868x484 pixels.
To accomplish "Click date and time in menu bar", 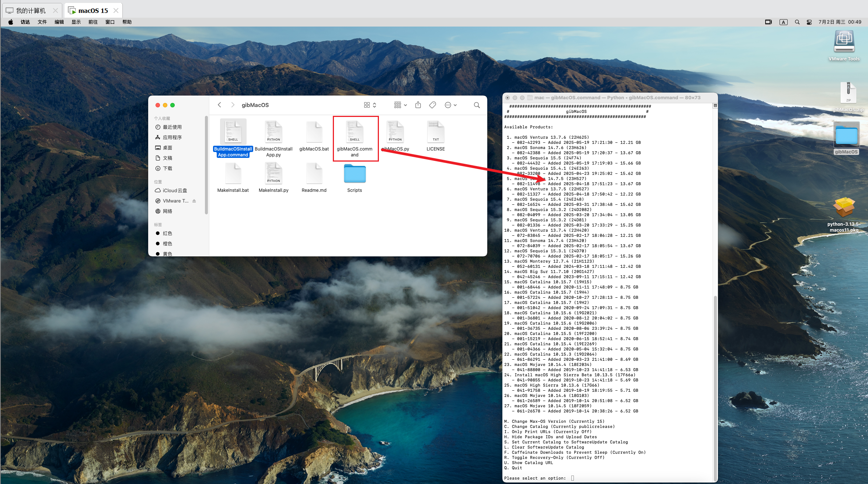I will coord(840,22).
